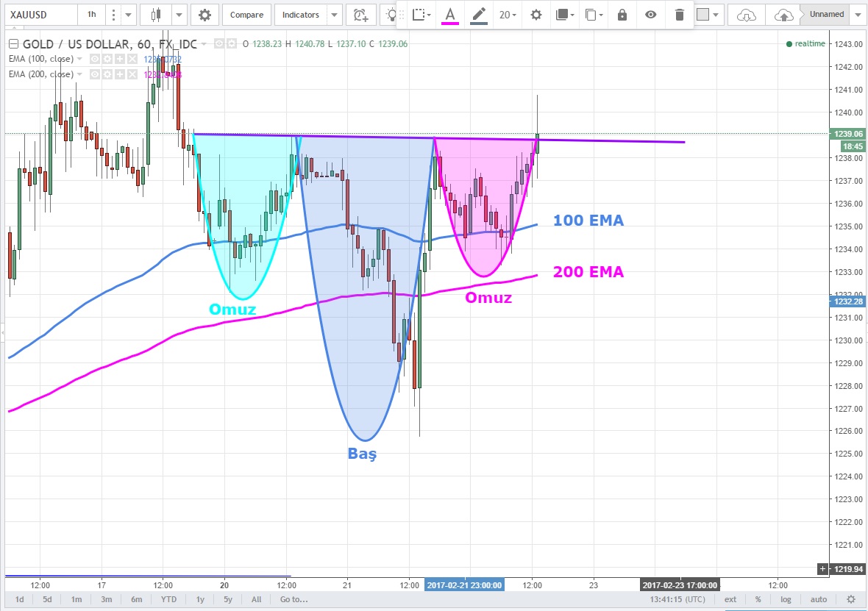Open the clone drawing icon
Screen dimensions: 868x611
[x=591, y=15]
